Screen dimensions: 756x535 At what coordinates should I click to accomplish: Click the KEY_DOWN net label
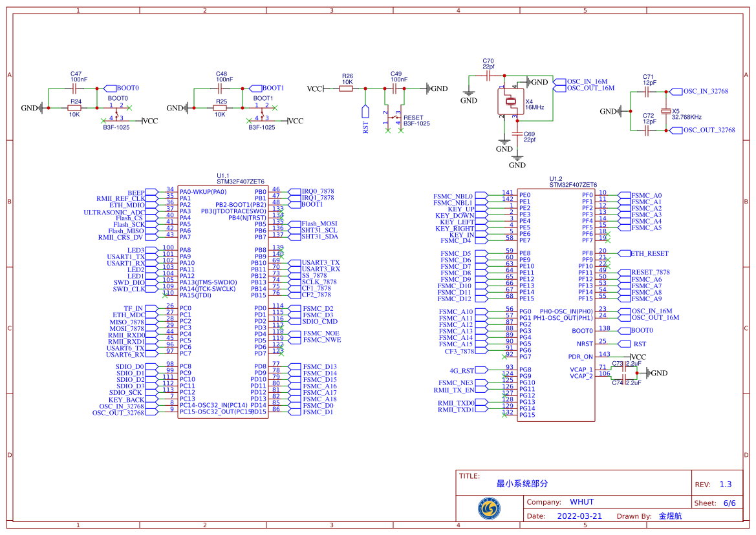tap(455, 216)
